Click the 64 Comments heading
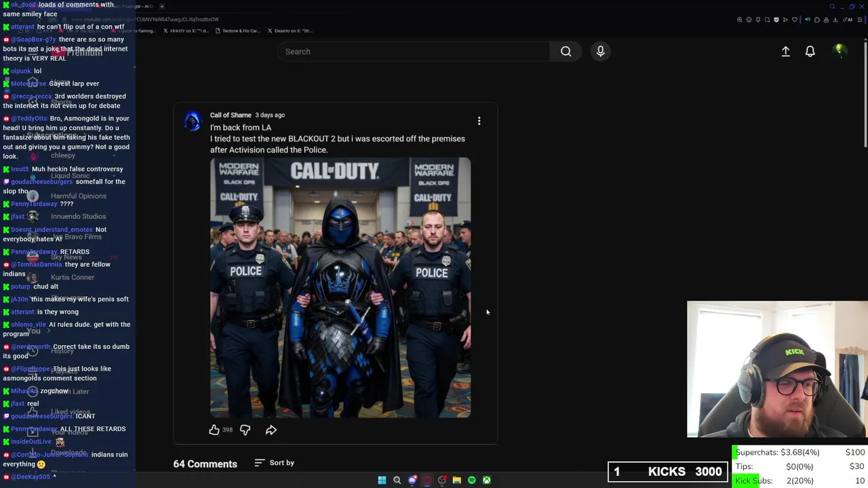This screenshot has width=868, height=488. 205,464
